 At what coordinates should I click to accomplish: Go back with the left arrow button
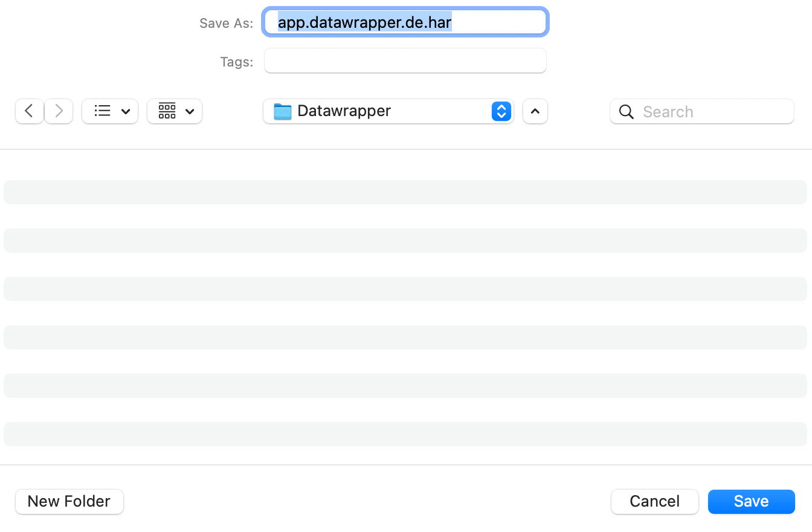(x=29, y=111)
